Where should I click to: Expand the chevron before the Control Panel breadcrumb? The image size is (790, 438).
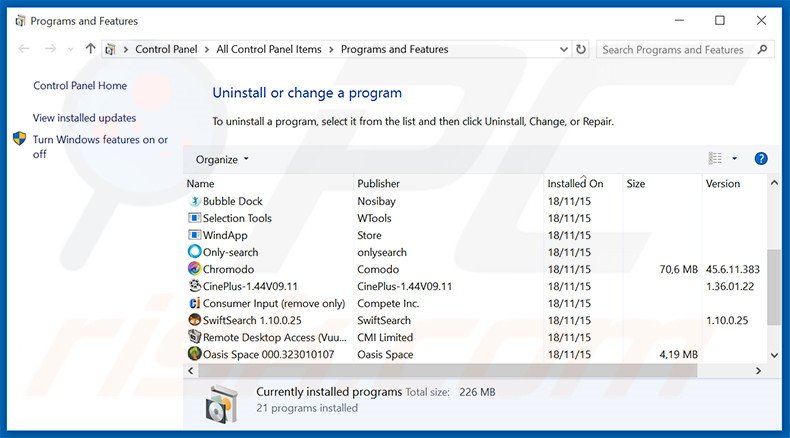click(125, 49)
